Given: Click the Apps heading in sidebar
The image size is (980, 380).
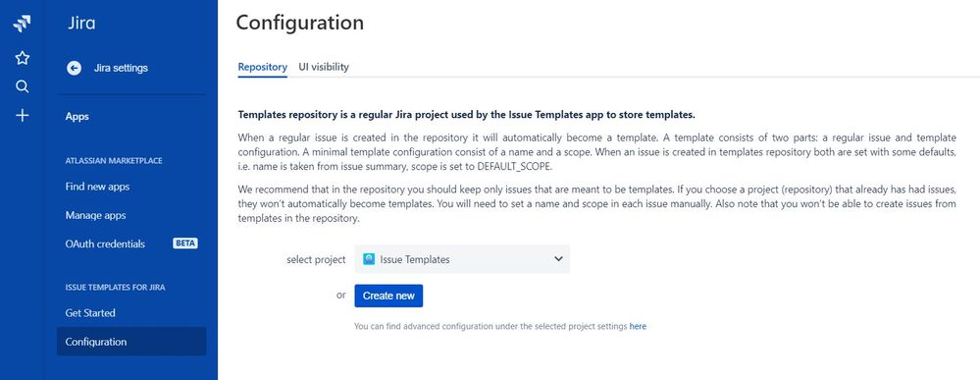Looking at the screenshot, I should pyautogui.click(x=77, y=117).
